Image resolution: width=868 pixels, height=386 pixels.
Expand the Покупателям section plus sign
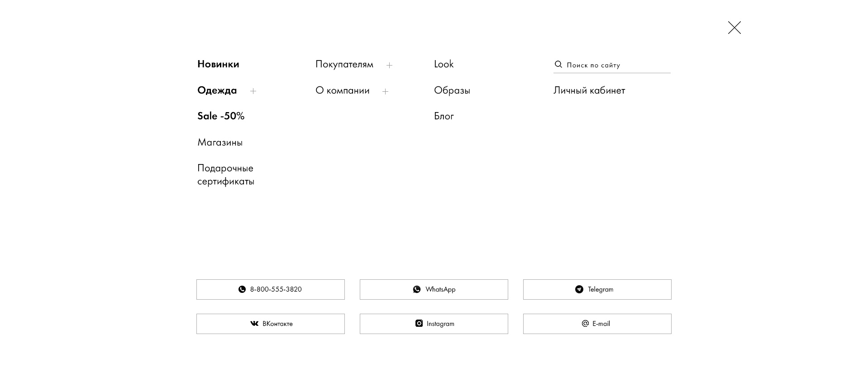[389, 66]
